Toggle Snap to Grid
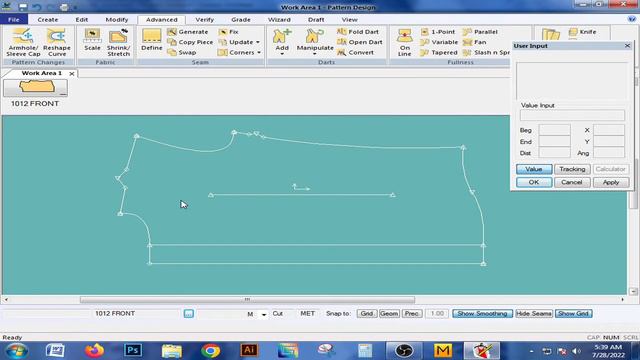 [x=367, y=313]
